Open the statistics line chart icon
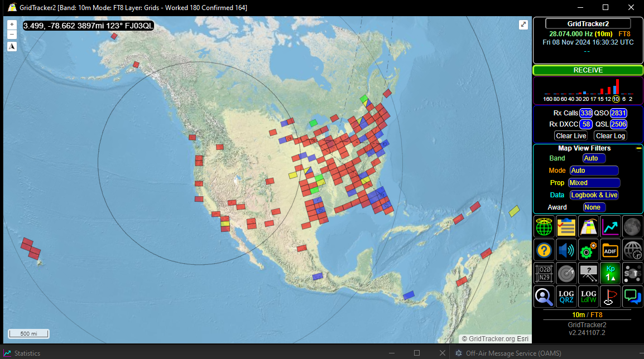Image resolution: width=644 pixels, height=359 pixels. (x=610, y=227)
